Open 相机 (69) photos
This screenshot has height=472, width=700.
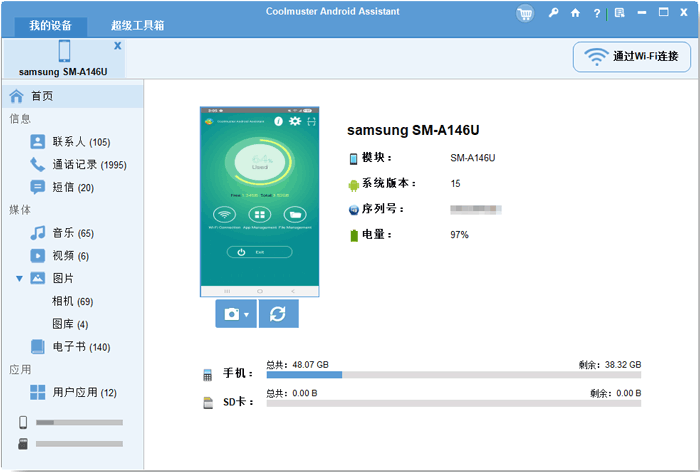72,301
